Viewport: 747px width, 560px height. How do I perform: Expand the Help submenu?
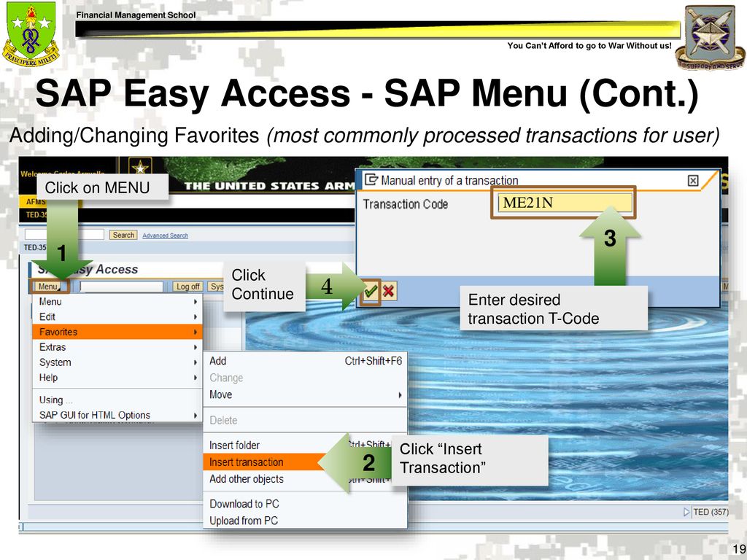click(117, 378)
